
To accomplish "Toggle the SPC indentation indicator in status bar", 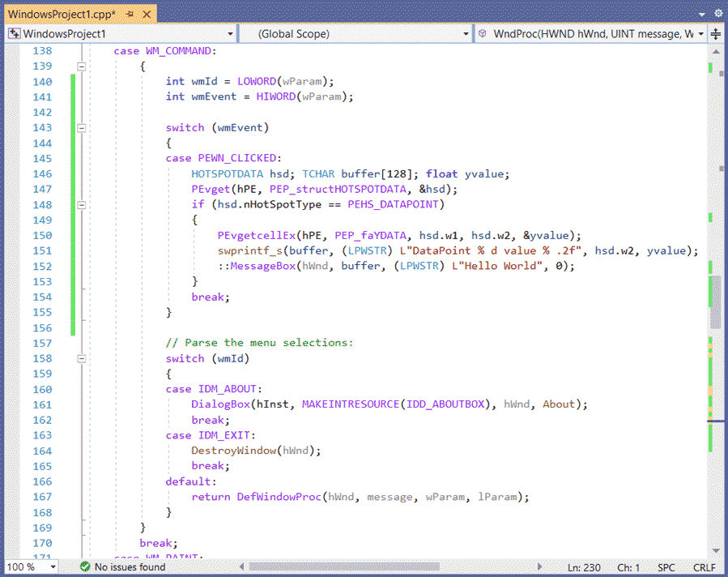I will [666, 567].
